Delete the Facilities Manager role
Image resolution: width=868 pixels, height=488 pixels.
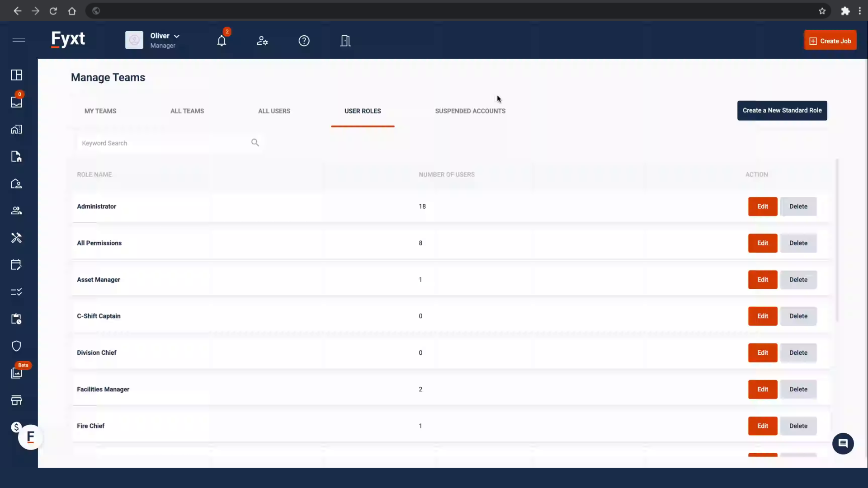click(x=798, y=389)
